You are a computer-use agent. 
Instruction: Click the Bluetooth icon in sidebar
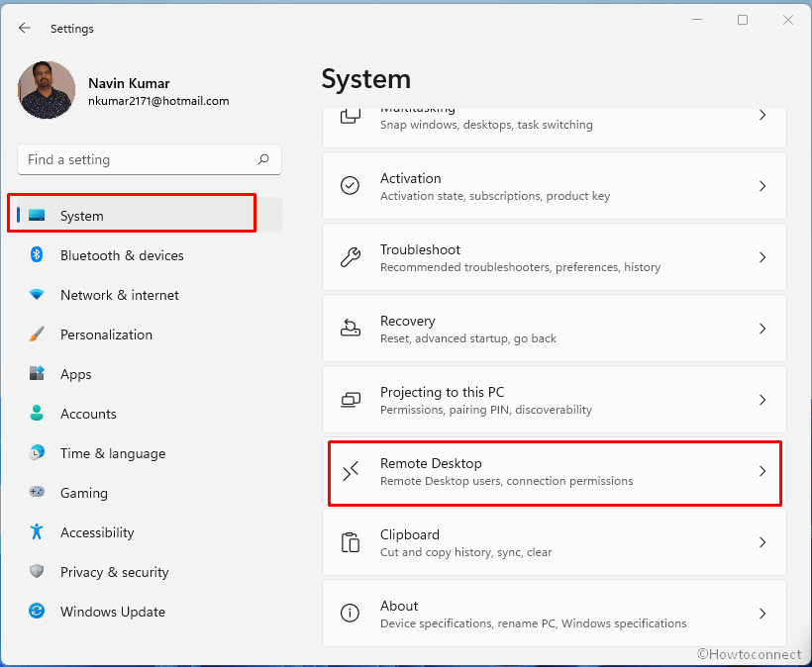(37, 254)
